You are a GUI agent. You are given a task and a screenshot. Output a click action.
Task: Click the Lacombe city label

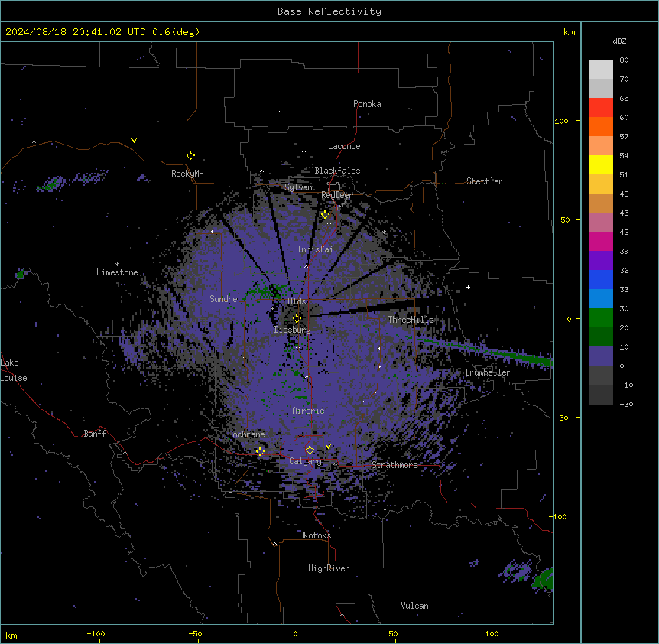coord(344,146)
